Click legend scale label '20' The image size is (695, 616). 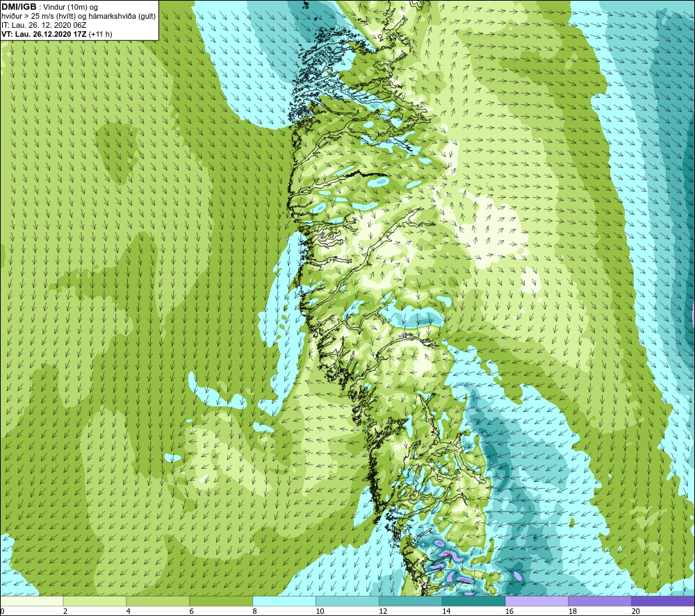point(636,611)
